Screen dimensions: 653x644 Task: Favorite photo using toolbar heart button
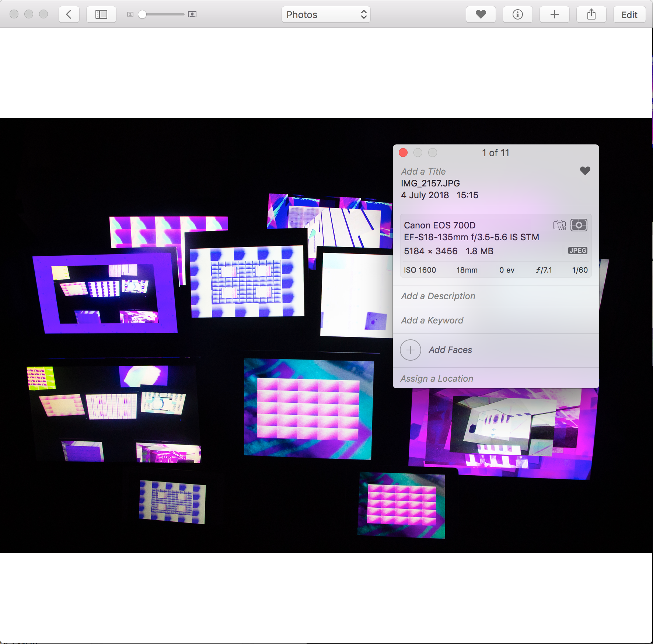click(x=481, y=14)
